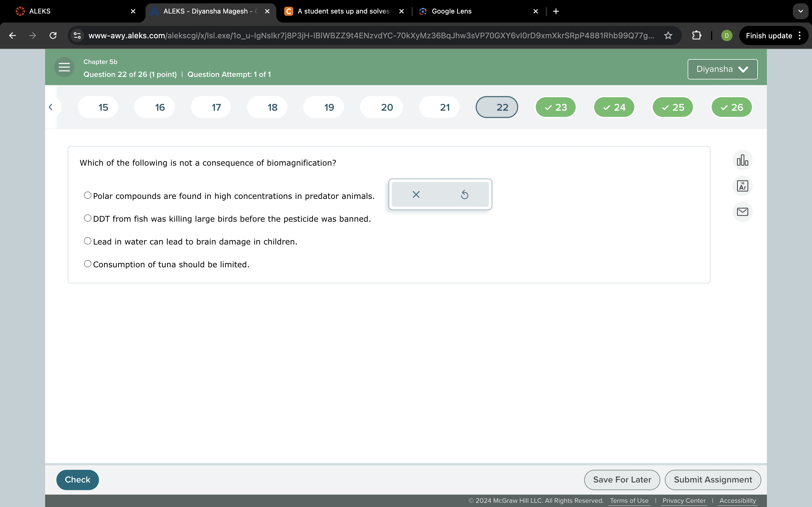Switch to the student sets up and solves tab
812x507 pixels.
click(x=342, y=11)
